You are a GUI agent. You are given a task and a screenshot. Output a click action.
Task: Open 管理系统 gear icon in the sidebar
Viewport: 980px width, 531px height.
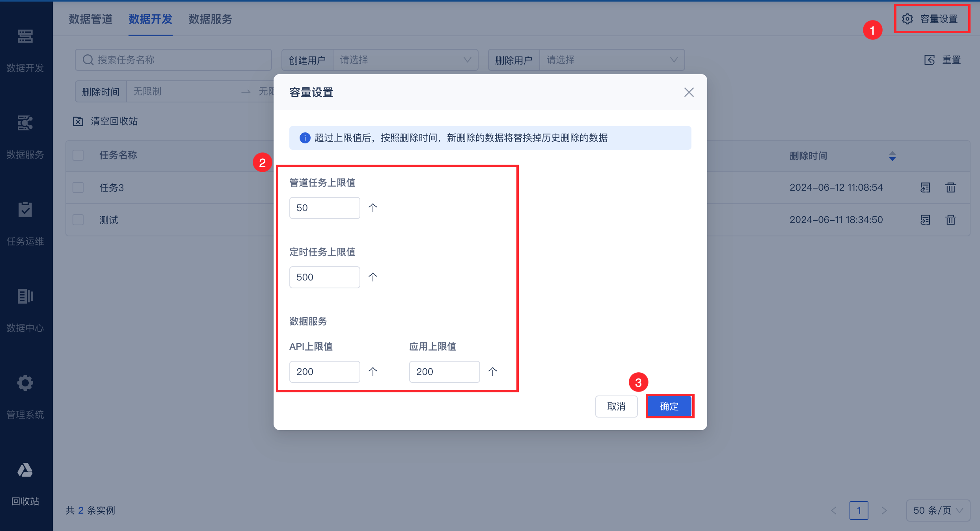coord(25,383)
